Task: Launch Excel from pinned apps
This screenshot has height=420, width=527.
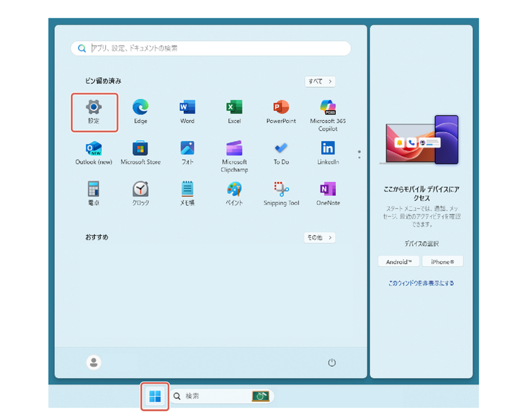Action: (x=234, y=112)
